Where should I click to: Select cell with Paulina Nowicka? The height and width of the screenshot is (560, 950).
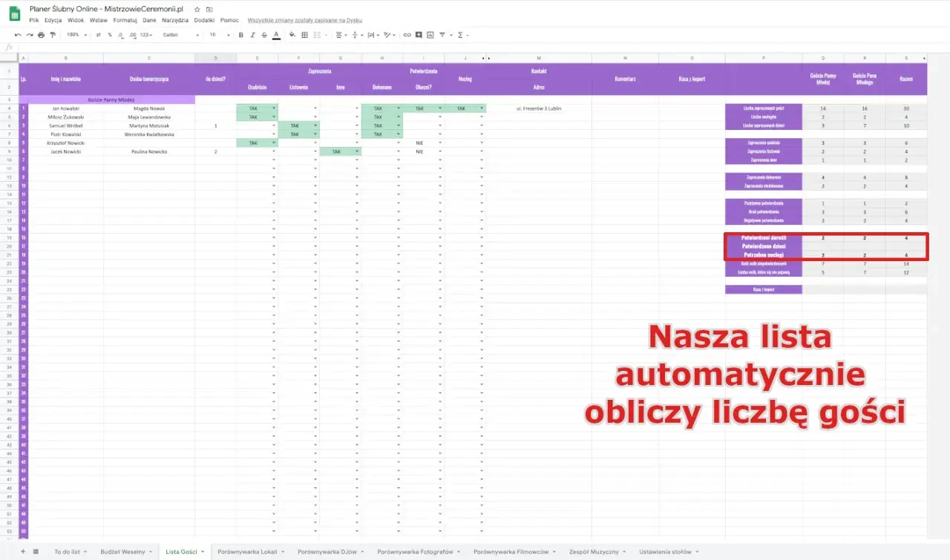click(148, 151)
